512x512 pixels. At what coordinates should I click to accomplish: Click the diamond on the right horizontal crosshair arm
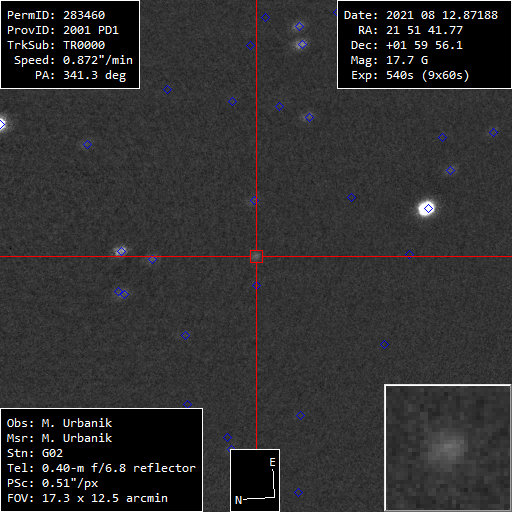pyautogui.click(x=409, y=255)
